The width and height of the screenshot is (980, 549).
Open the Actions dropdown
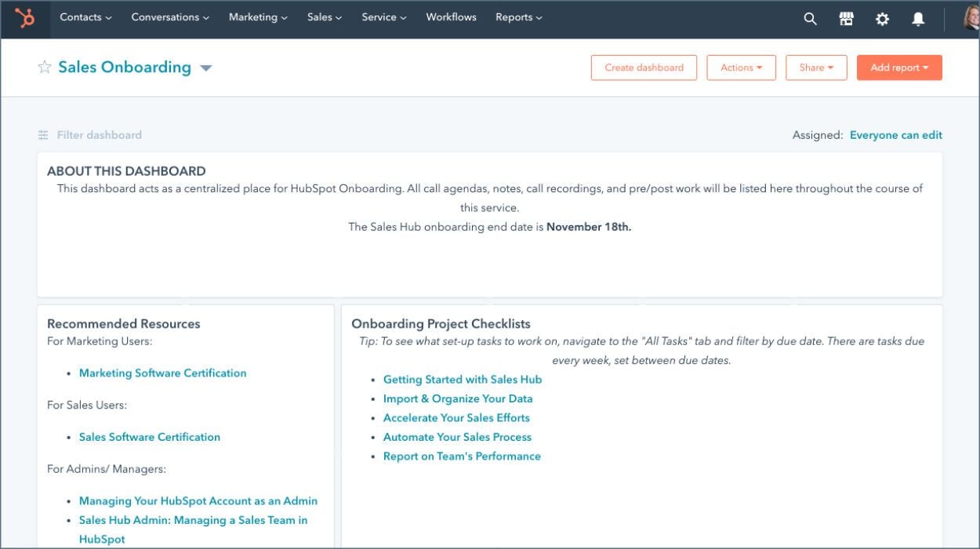(x=741, y=67)
